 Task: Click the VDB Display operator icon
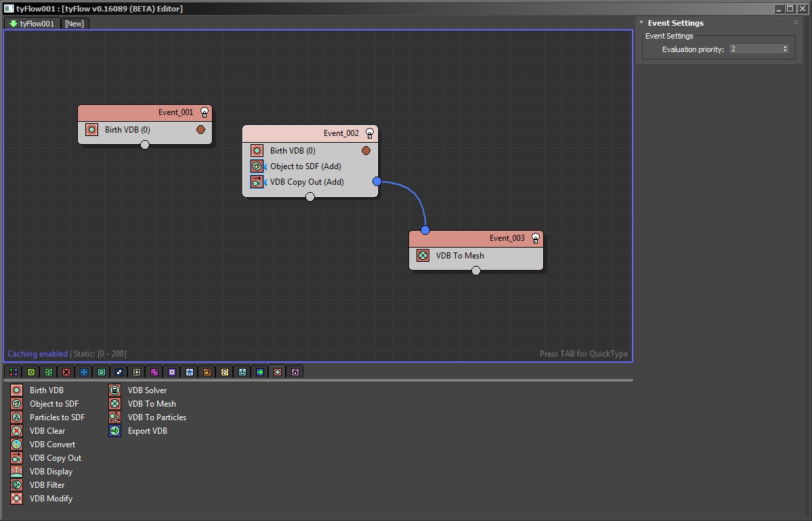coord(17,472)
